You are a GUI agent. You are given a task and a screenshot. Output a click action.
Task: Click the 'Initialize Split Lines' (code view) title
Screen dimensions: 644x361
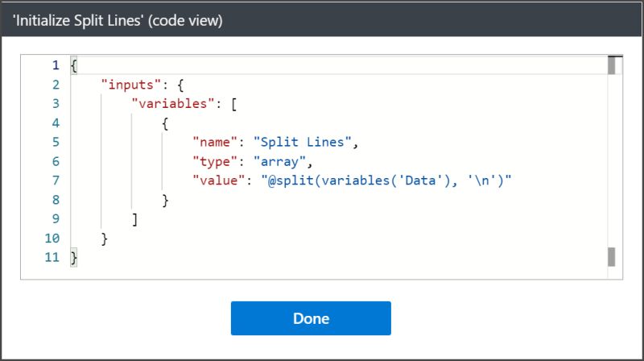click(118, 20)
